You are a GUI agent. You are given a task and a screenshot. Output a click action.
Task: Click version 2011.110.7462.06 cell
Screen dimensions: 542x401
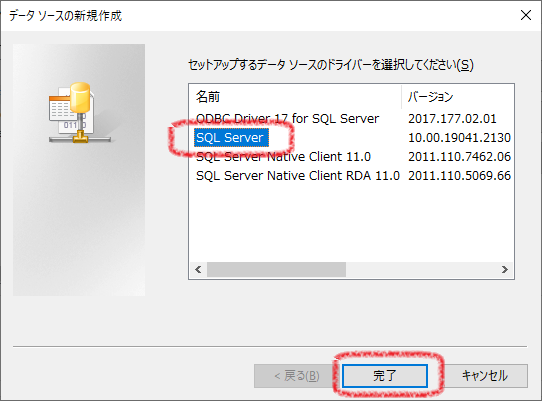coord(459,157)
